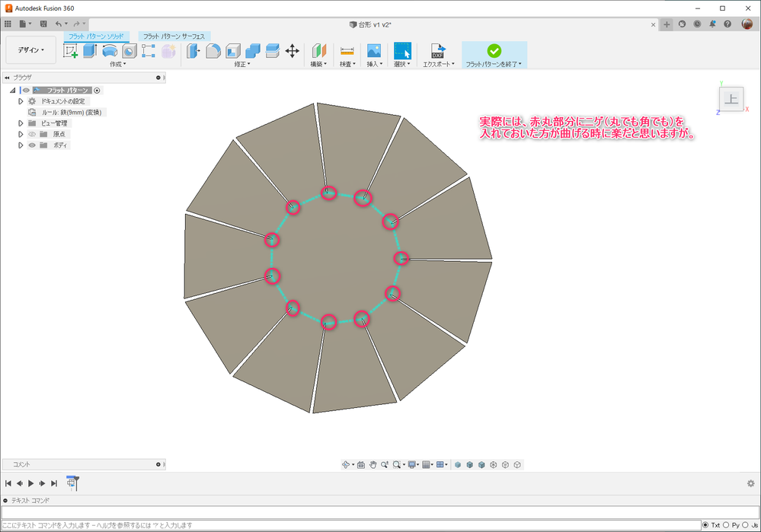Open the help question mark menu

(x=727, y=24)
